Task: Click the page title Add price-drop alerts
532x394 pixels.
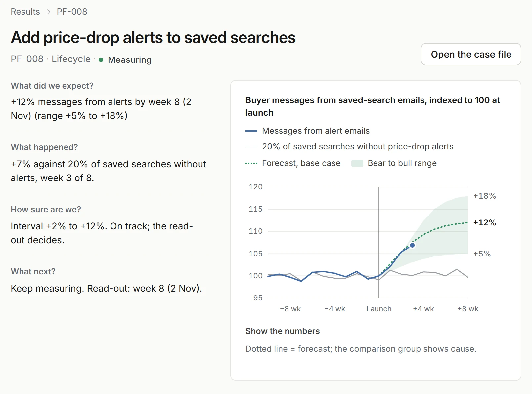Action: tap(153, 37)
